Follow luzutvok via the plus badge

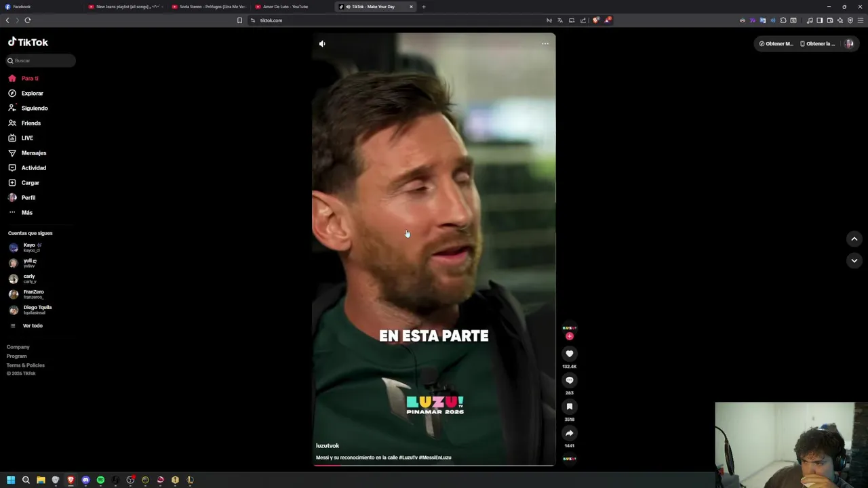coord(570,336)
